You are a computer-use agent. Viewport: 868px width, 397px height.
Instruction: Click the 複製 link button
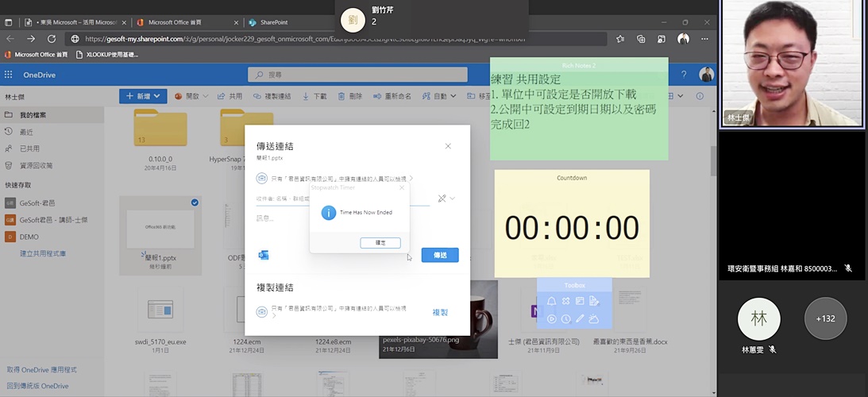(440, 312)
